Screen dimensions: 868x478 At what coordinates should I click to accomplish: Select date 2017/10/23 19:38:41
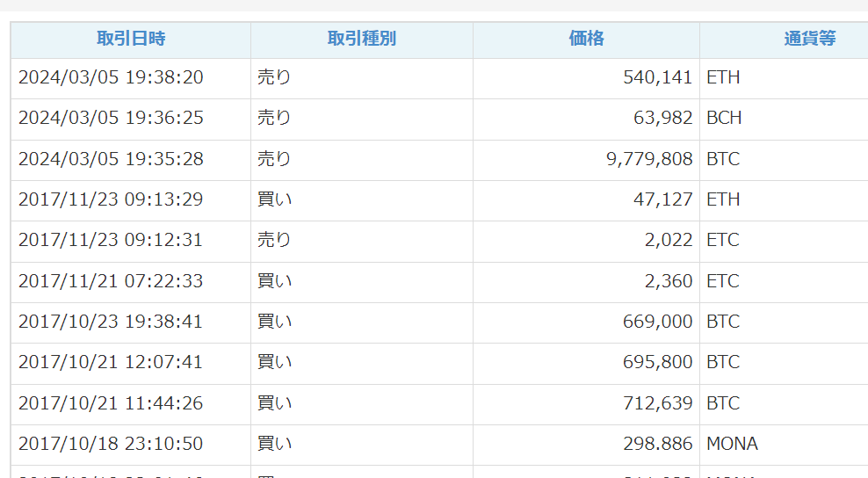111,322
